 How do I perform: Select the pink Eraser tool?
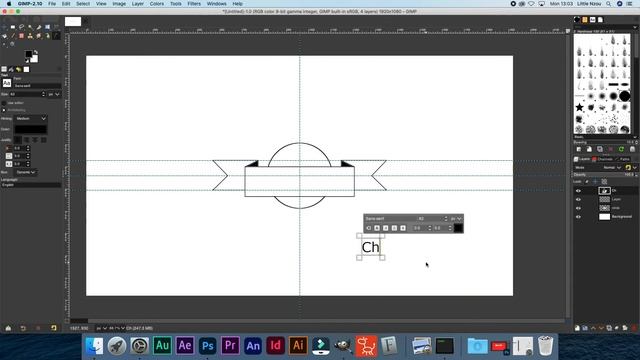(x=21, y=36)
